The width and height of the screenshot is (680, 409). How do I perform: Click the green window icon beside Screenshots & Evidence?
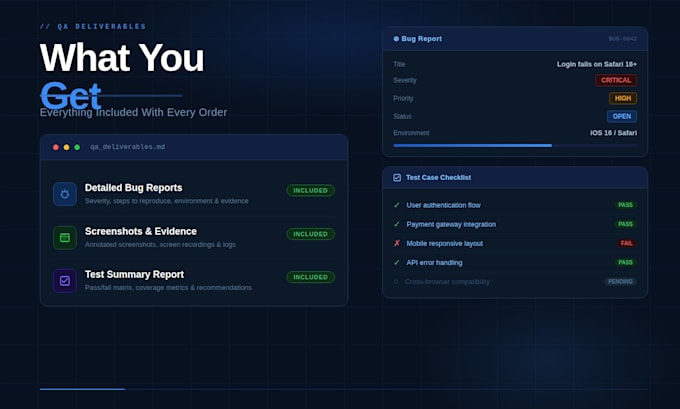click(x=65, y=238)
